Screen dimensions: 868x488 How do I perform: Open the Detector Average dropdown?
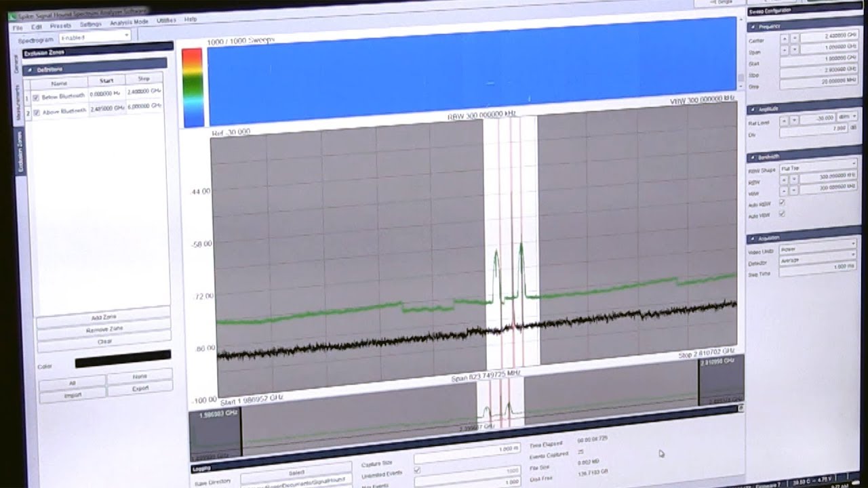(x=818, y=257)
